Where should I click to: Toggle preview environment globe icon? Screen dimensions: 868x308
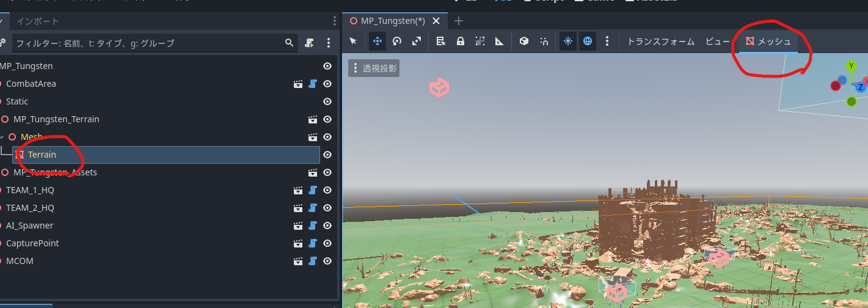pyautogui.click(x=588, y=42)
